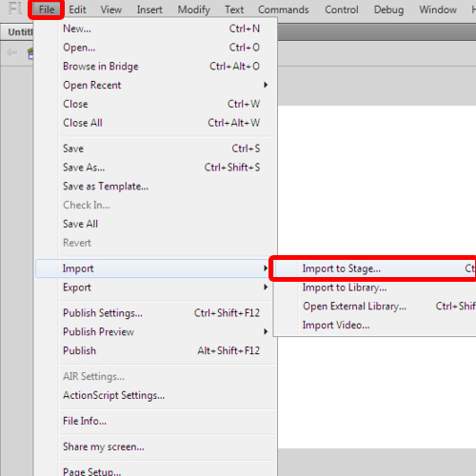
Task: Open File Info... entry
Action: [155, 421]
